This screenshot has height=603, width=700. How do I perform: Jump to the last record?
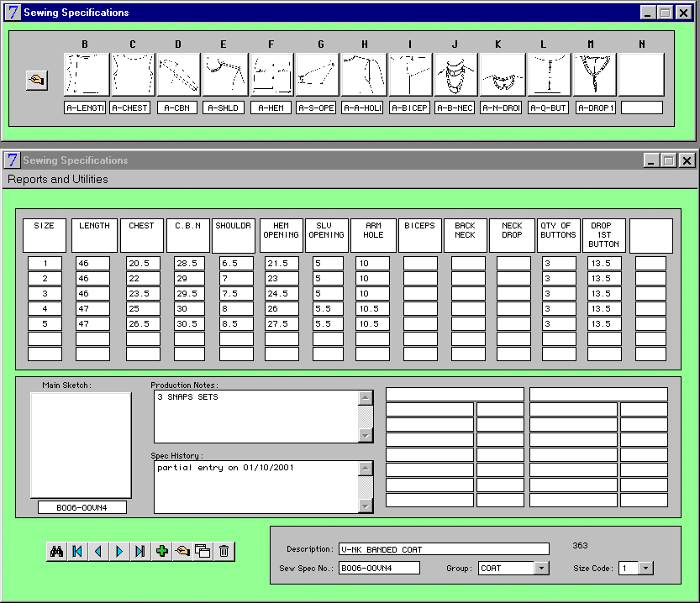coord(140,551)
